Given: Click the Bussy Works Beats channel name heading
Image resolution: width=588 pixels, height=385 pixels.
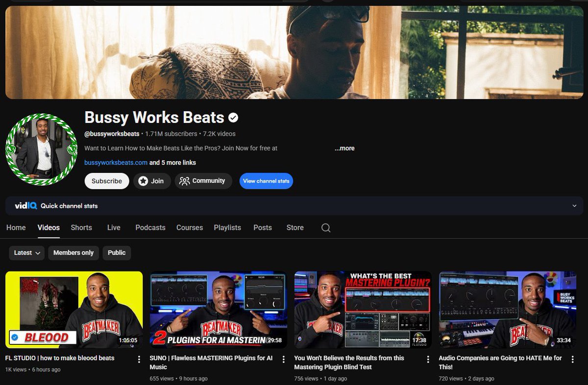Looking at the screenshot, I should [x=154, y=118].
